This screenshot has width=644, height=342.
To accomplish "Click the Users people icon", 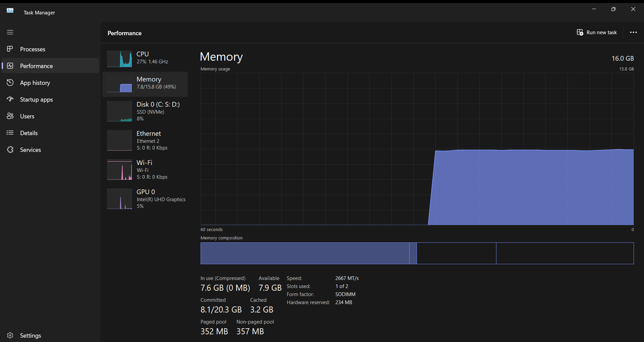I will (10, 116).
